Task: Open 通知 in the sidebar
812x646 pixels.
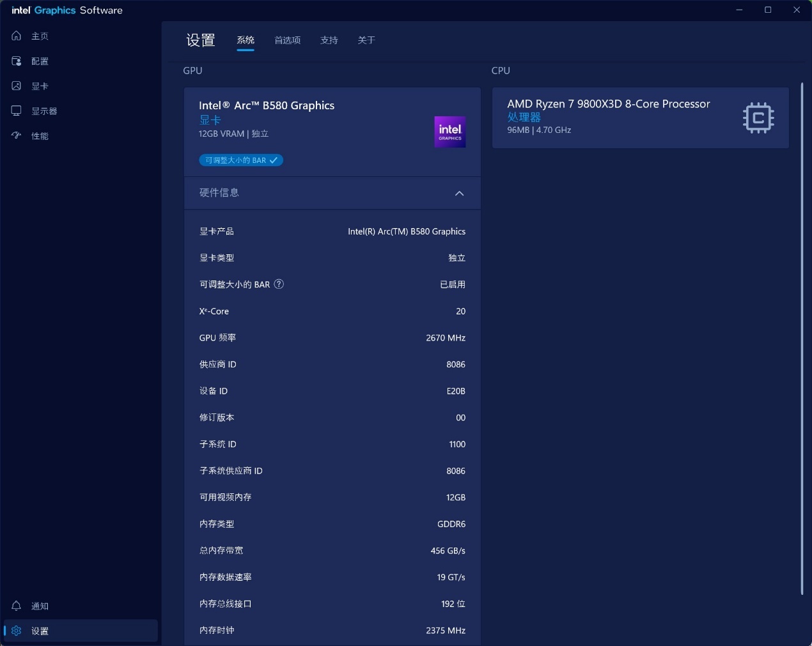Action: pyautogui.click(x=81, y=606)
